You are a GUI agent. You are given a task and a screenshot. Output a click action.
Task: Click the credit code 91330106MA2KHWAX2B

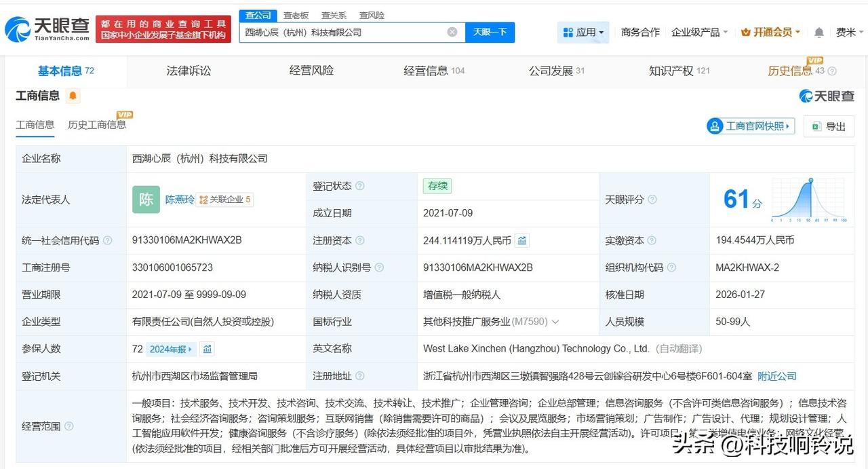point(187,240)
